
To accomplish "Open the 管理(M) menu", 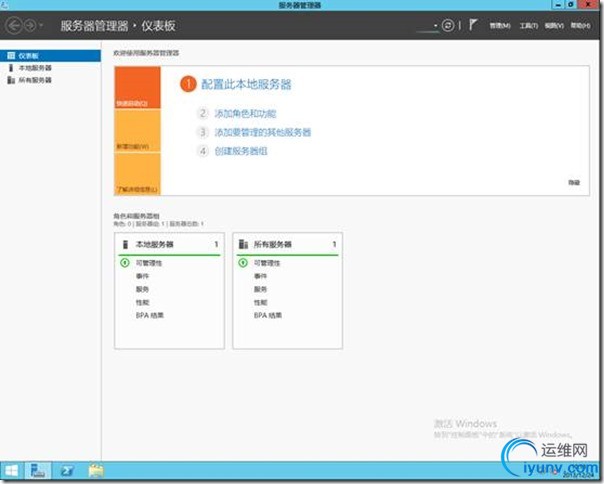I will [x=500, y=25].
